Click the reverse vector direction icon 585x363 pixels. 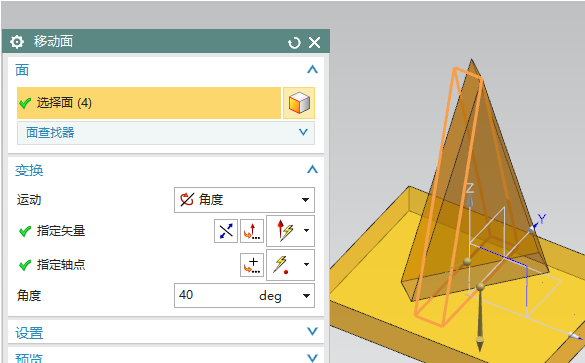(226, 231)
